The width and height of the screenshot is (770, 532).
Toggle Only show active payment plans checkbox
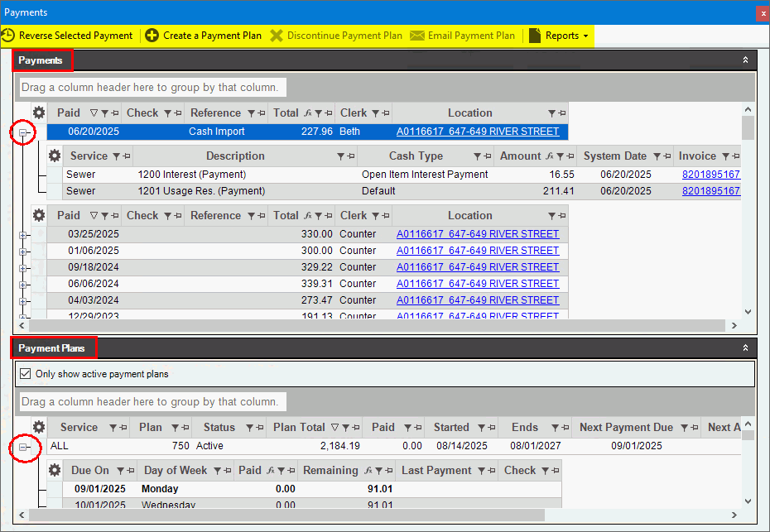tap(25, 374)
